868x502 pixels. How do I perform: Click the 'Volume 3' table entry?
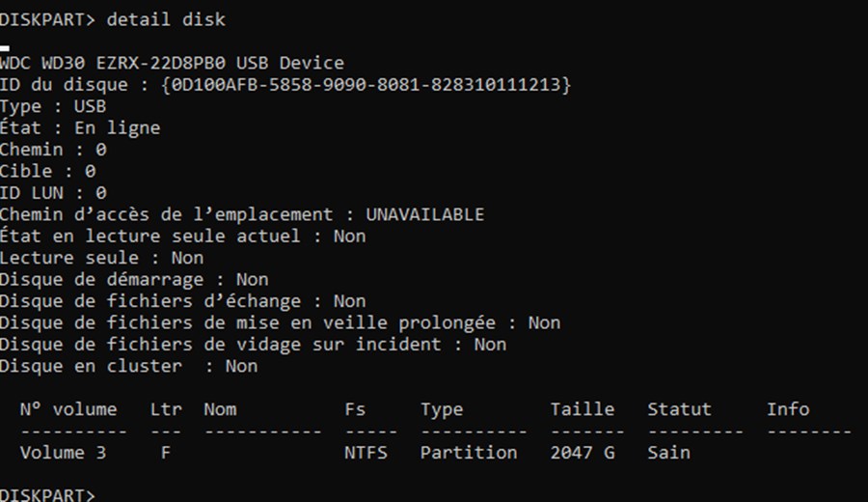point(63,452)
